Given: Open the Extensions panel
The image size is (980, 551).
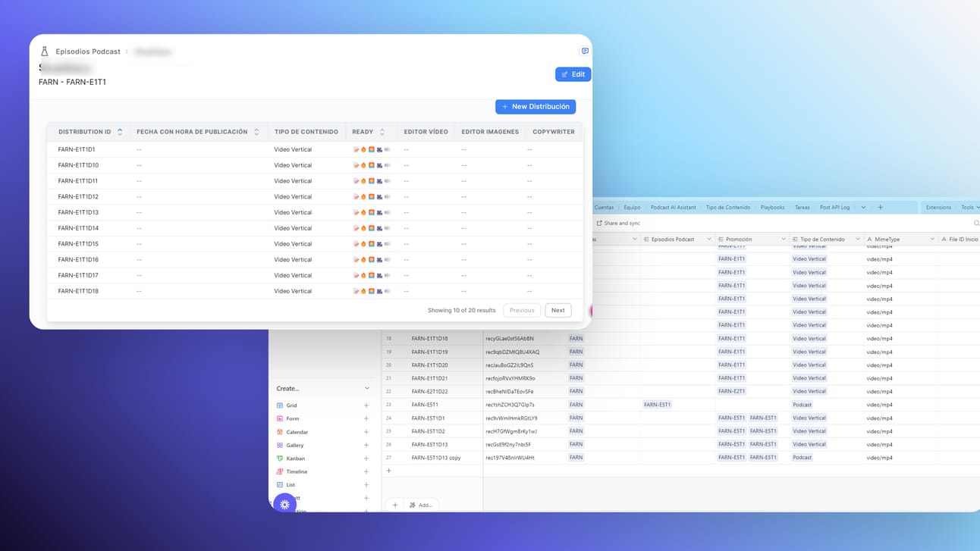Looking at the screenshot, I should (x=938, y=207).
